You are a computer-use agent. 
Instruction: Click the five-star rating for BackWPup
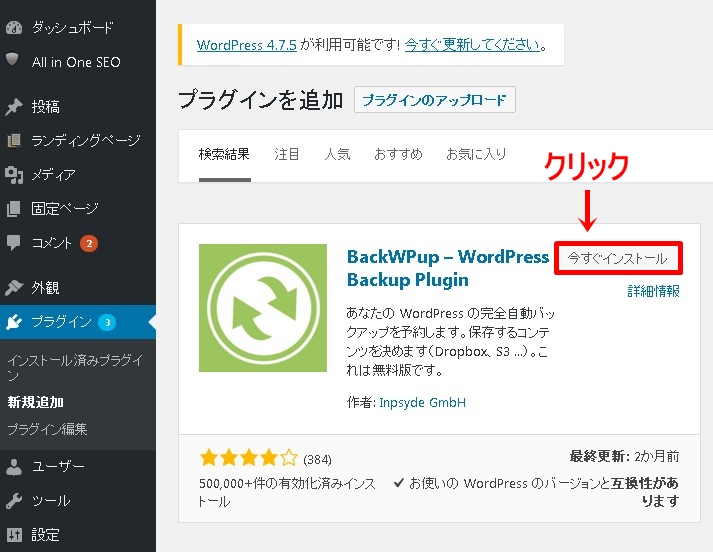[x=249, y=458]
